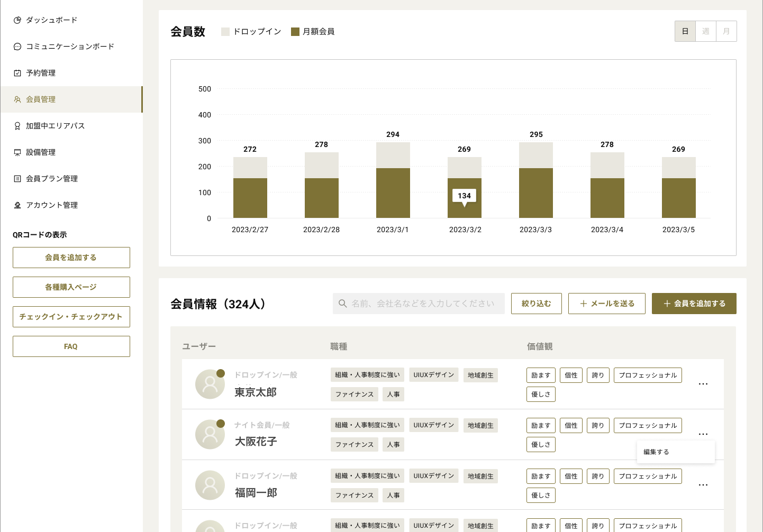
Task: Click 誇り tag in 東京太郎 row
Action: click(x=598, y=375)
